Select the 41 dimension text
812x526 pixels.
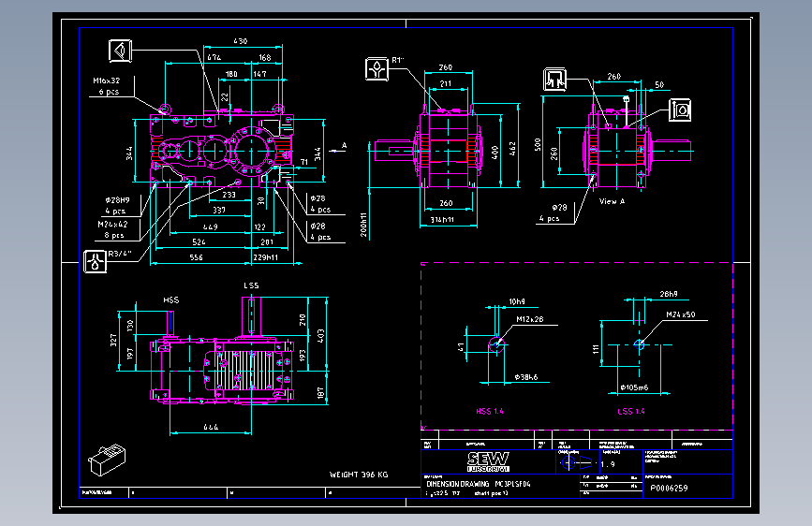tap(461, 347)
